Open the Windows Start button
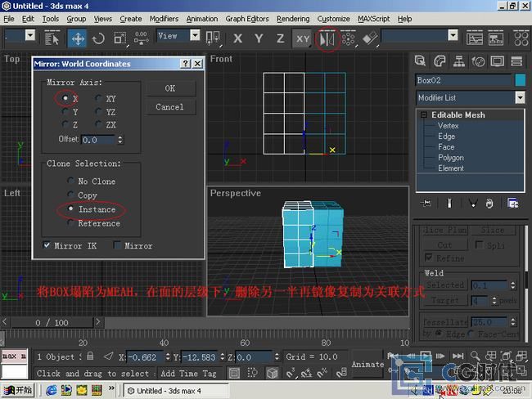This screenshot has height=399, width=532. click(18, 390)
